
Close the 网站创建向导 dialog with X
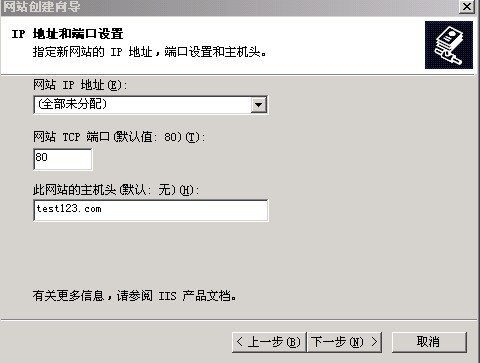(x=466, y=7)
